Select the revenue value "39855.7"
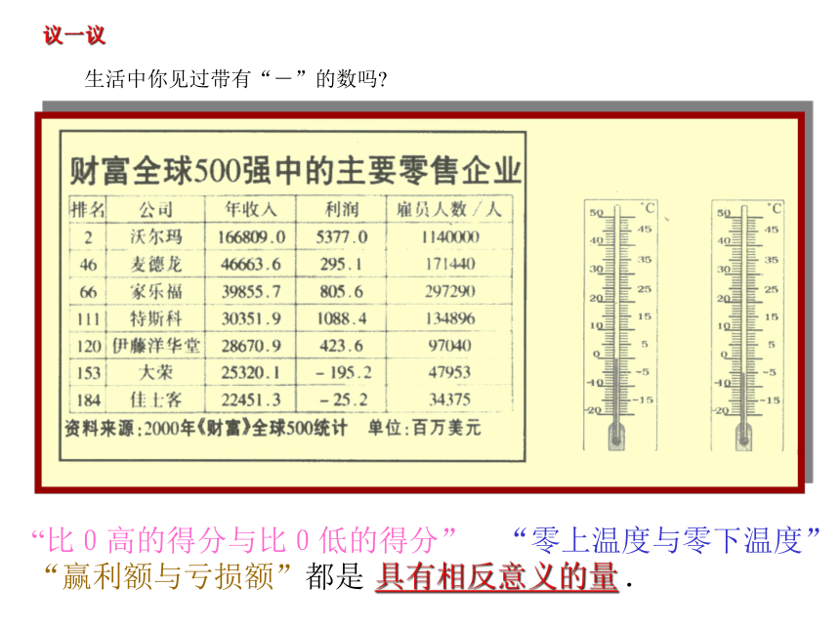 click(251, 291)
